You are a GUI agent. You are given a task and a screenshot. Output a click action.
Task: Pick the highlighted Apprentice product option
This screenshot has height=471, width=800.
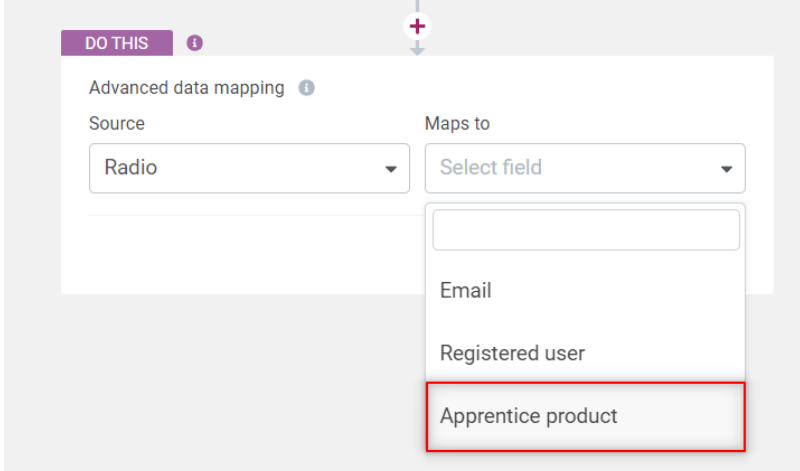585,416
